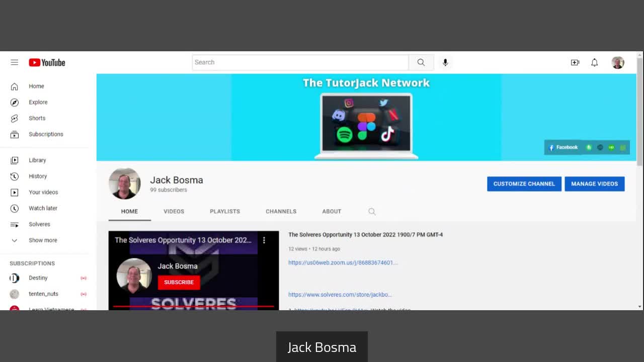The width and height of the screenshot is (644, 362).
Task: Switch to the PLAYLISTS tab
Action: pyautogui.click(x=225, y=211)
